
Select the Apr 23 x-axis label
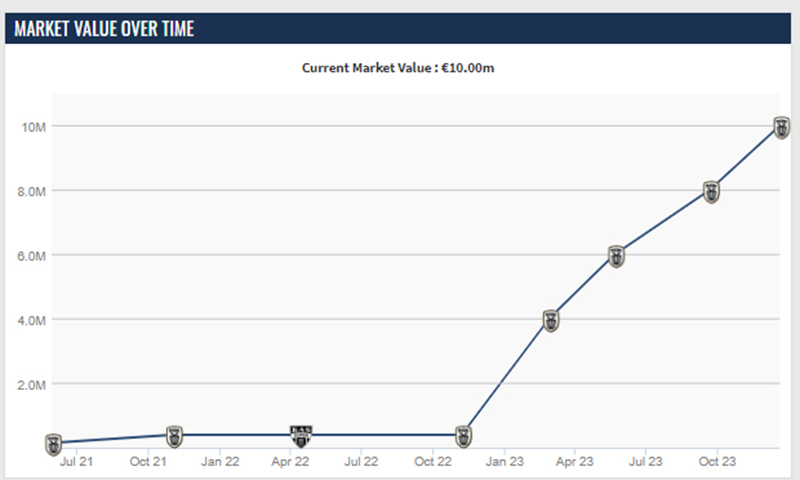click(x=574, y=462)
